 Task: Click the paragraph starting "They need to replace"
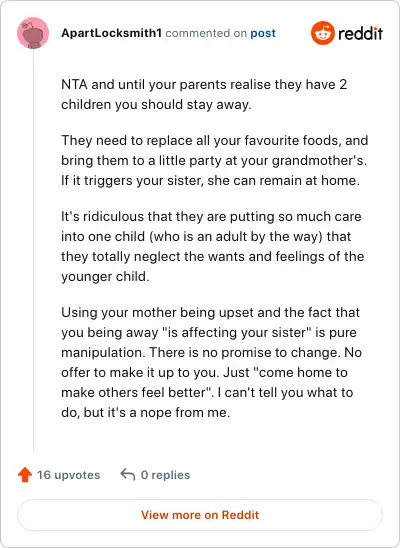(x=214, y=160)
